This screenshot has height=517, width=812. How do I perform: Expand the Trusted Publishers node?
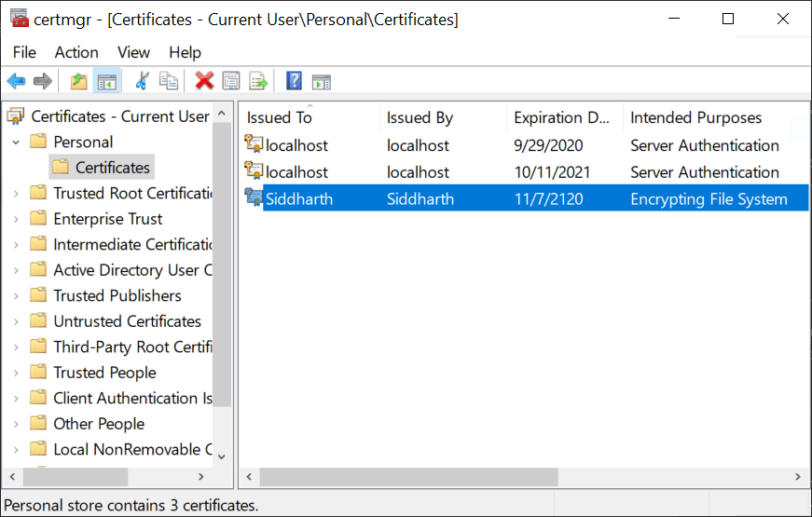[16, 296]
